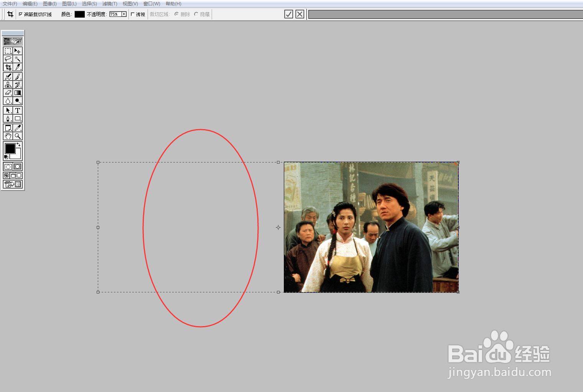Image resolution: width=583 pixels, height=392 pixels.
Task: Select the Crop tool in toolbox
Action: pos(8,67)
